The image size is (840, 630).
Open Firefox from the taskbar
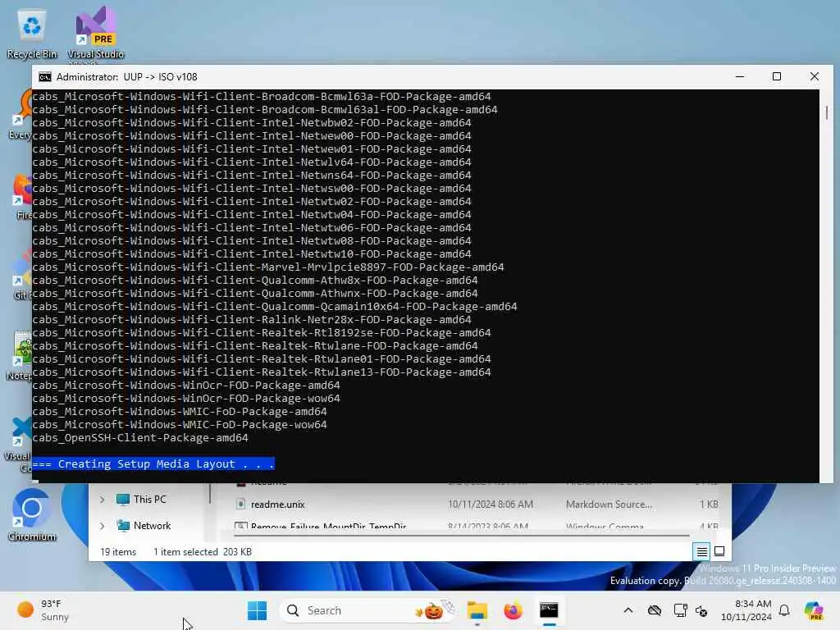513,610
